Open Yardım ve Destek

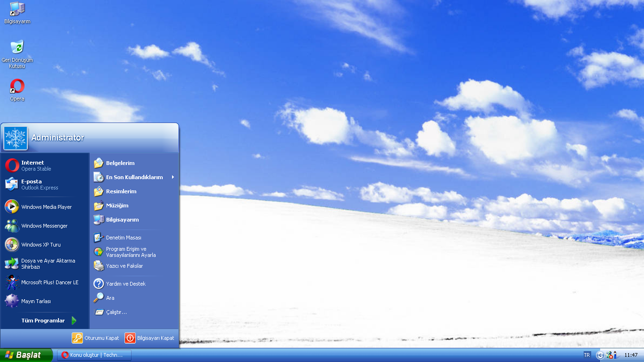point(134,284)
